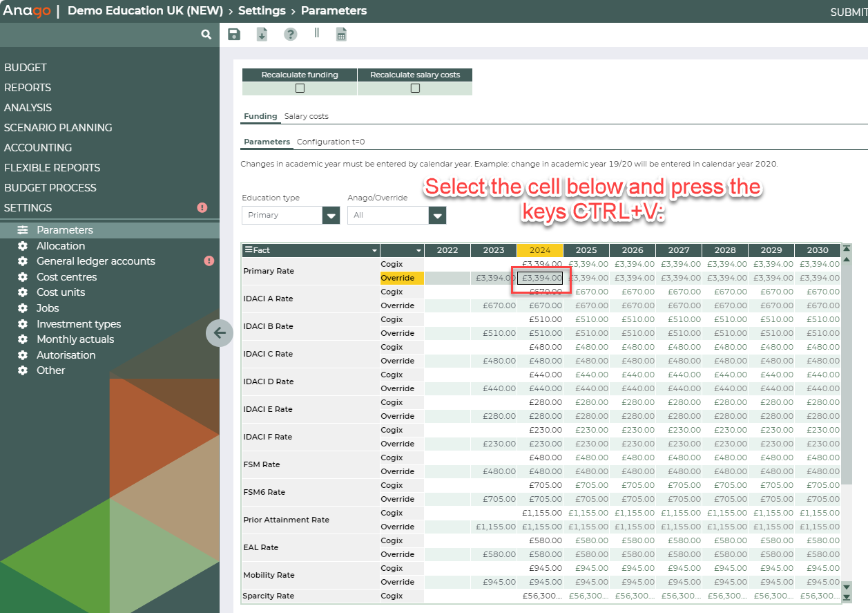Switch to the Funding tab
This screenshot has height=613, width=868.
[260, 116]
